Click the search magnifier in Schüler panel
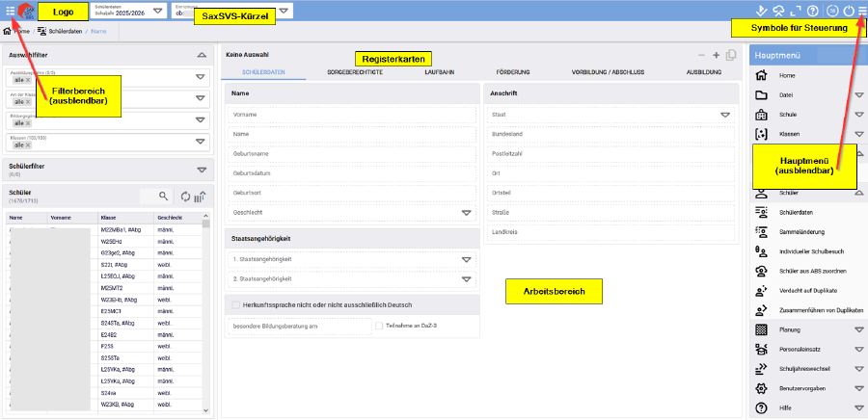The height and width of the screenshot is (420, 868). pyautogui.click(x=164, y=196)
